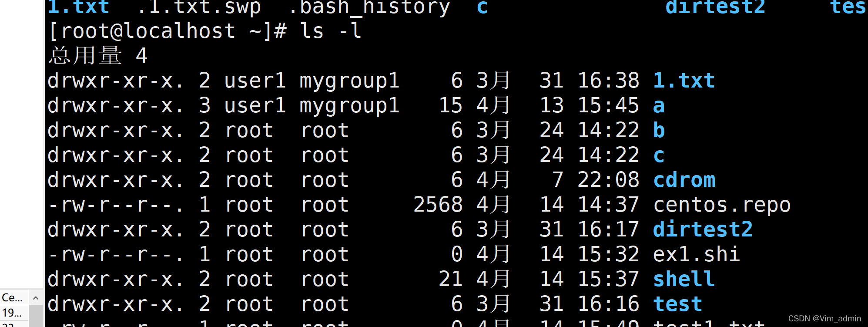The image size is (868, 327).
Task: Click the cdrom directory name
Action: (684, 180)
